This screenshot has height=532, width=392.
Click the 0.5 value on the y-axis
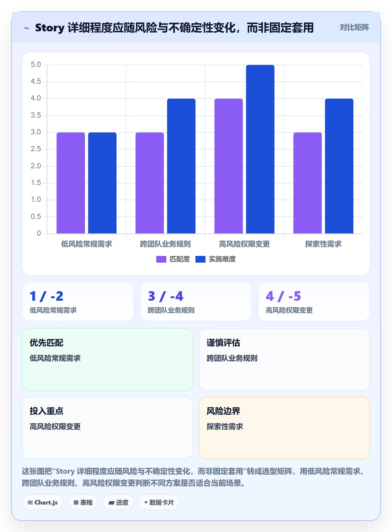click(x=36, y=216)
